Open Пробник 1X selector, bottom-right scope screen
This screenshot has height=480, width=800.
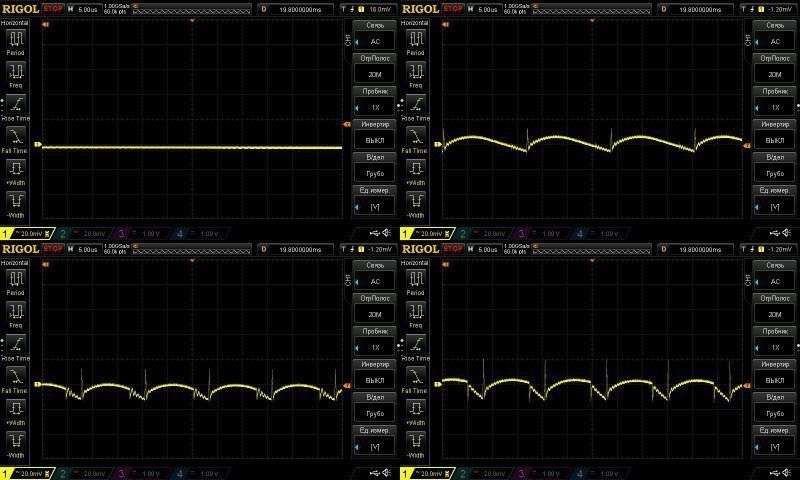click(775, 342)
